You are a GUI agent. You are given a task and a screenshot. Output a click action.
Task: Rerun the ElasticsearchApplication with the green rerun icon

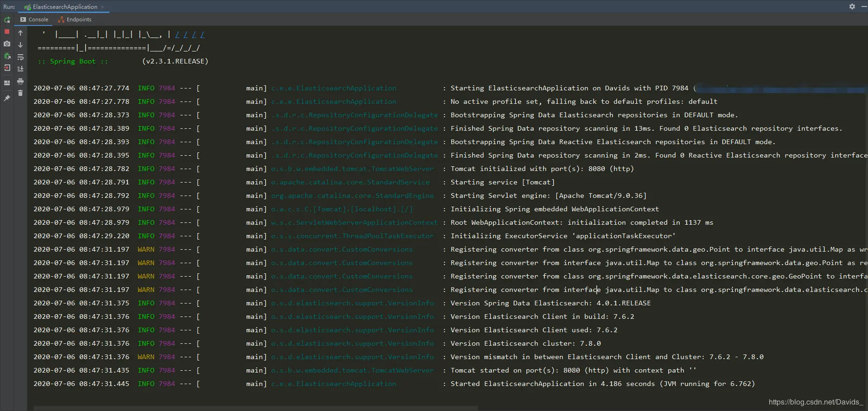click(x=7, y=20)
